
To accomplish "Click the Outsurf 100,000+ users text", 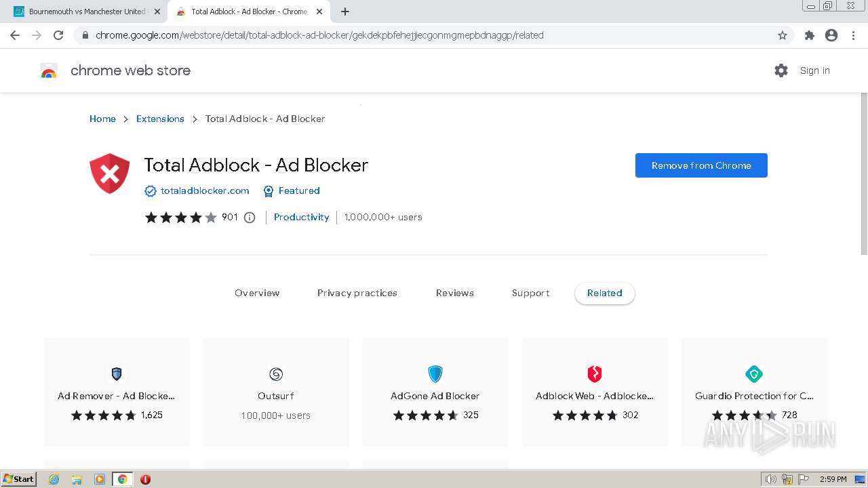I will tap(276, 415).
